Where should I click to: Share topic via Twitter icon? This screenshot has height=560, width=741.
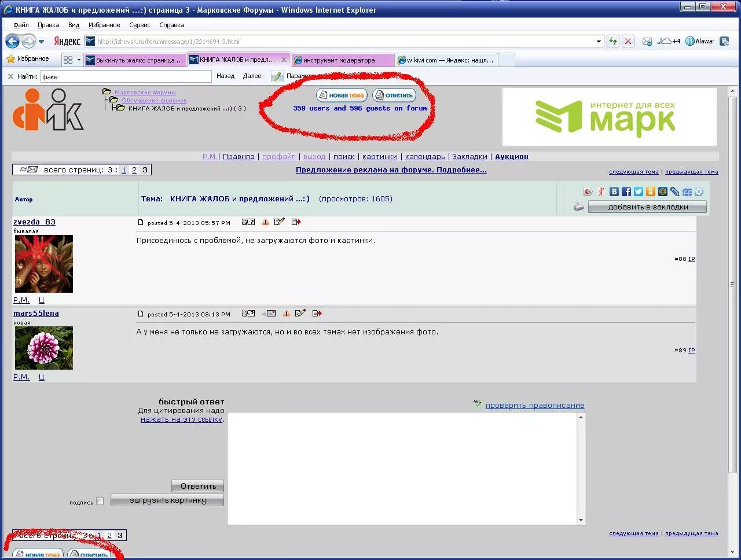pos(638,191)
